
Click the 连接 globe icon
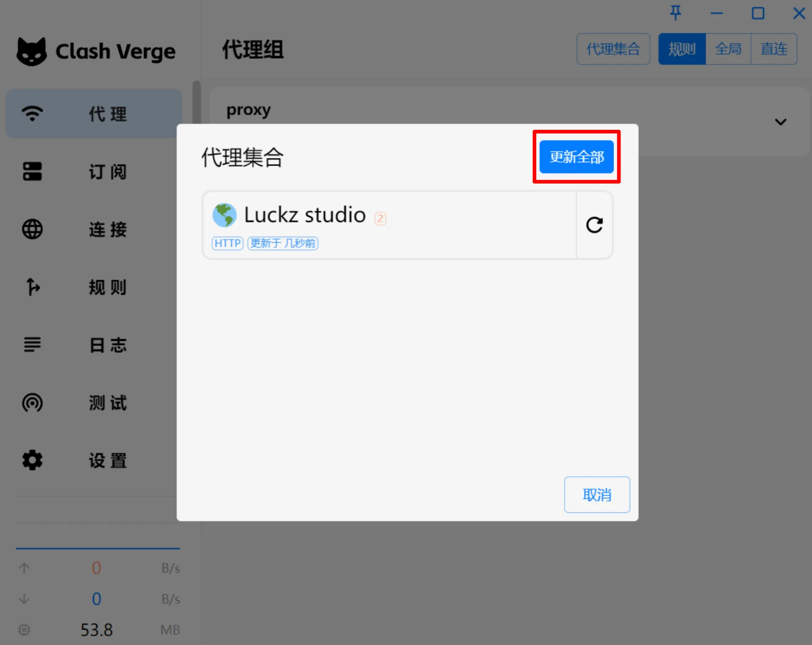click(33, 229)
